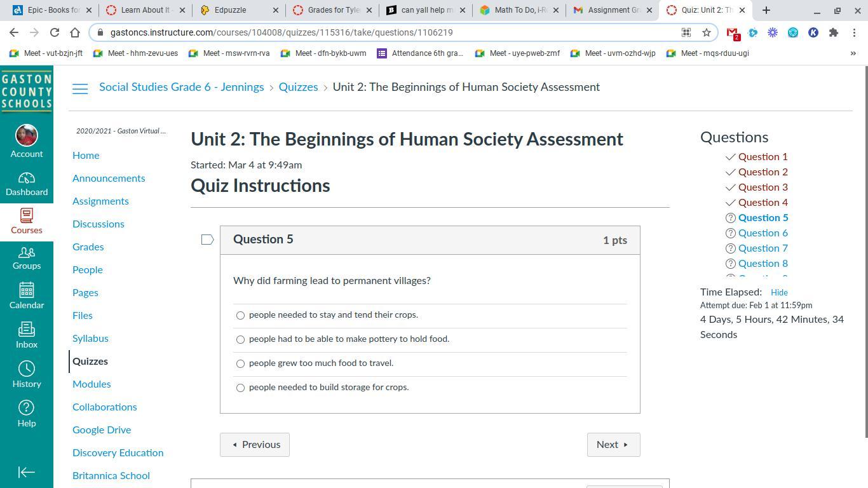Open Modules in the course menu
Viewport: 868px width, 488px height.
click(92, 384)
